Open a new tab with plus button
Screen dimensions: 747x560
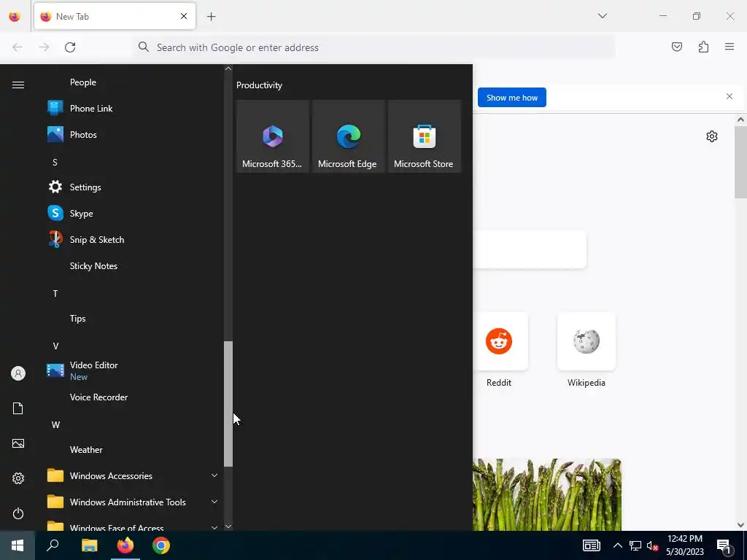pyautogui.click(x=211, y=17)
